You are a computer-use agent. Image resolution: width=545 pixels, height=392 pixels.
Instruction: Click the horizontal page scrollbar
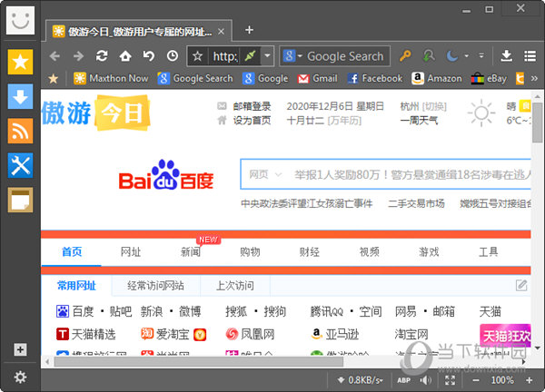pos(198,362)
